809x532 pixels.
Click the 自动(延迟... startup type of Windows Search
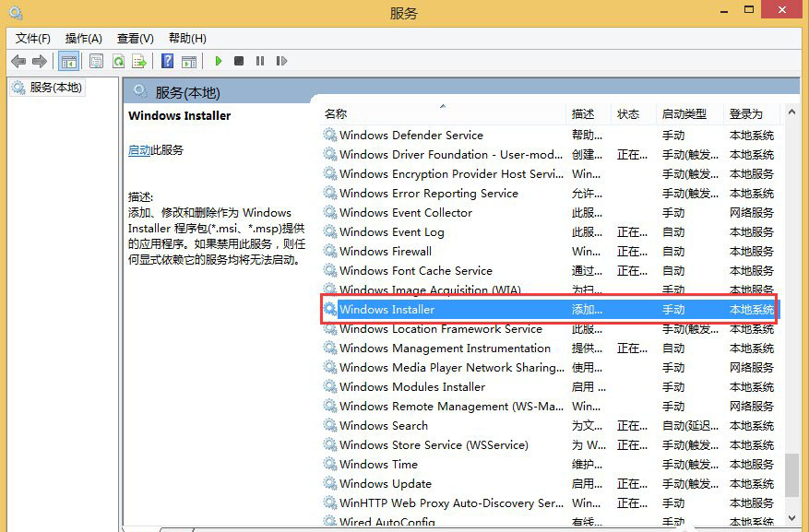click(690, 426)
